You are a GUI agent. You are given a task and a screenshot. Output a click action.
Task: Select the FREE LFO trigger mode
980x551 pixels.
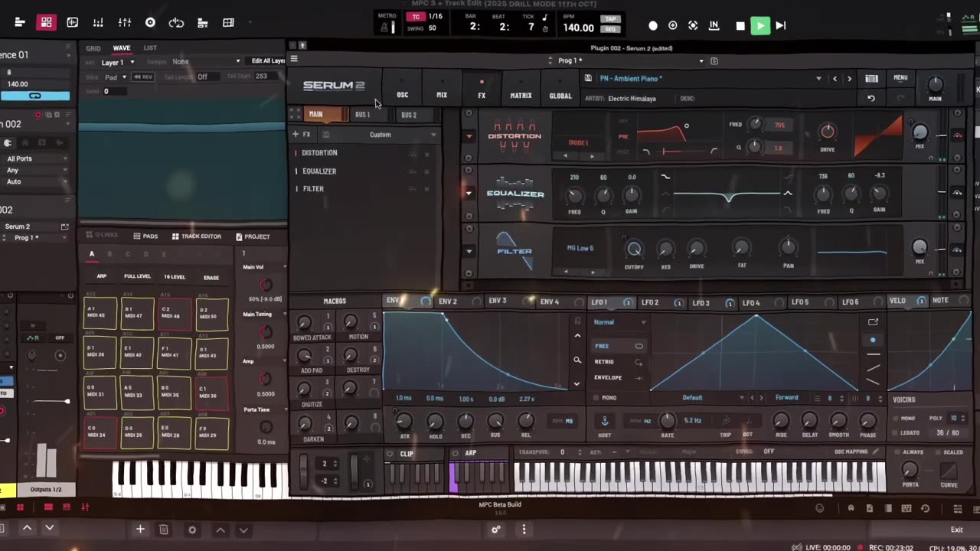pos(619,346)
